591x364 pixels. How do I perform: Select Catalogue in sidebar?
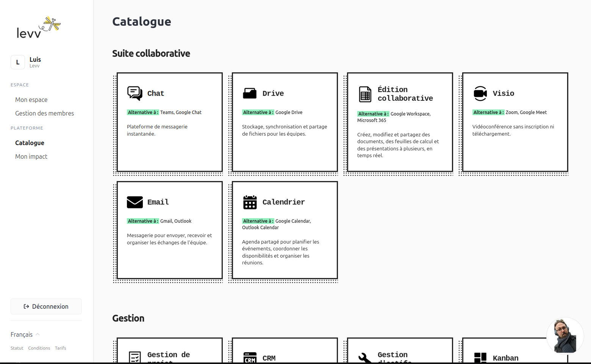click(30, 143)
